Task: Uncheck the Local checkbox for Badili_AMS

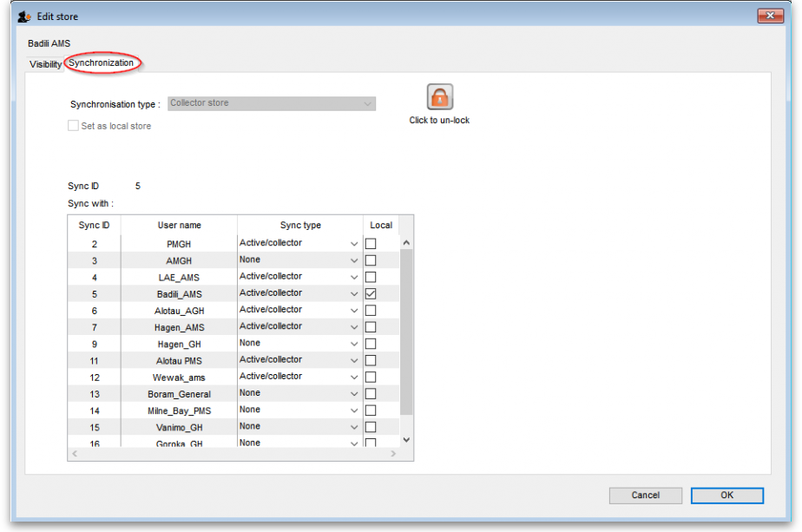Action: pos(371,294)
